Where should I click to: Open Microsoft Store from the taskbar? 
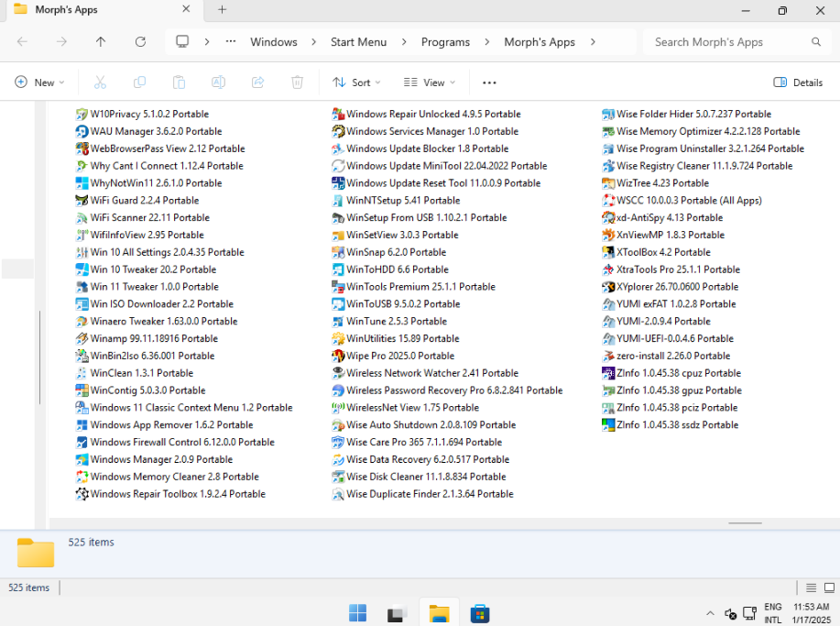coord(478,613)
